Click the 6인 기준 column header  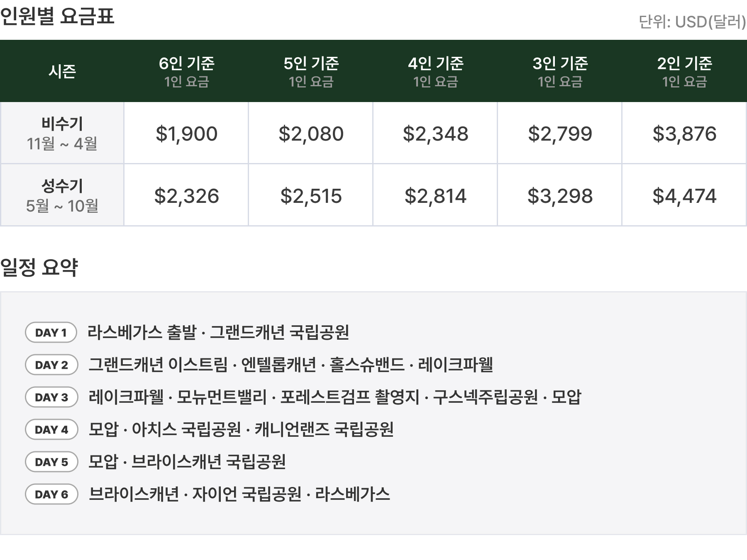point(186,71)
